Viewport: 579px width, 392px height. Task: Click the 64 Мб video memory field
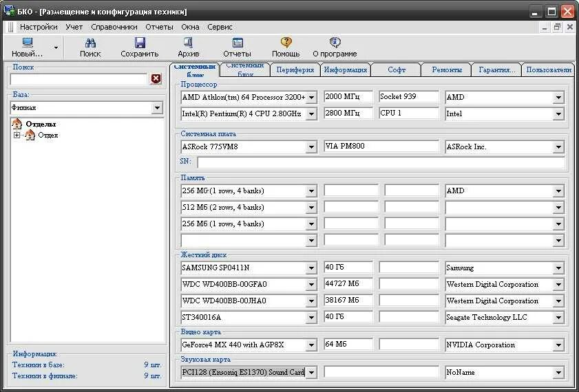click(x=348, y=344)
